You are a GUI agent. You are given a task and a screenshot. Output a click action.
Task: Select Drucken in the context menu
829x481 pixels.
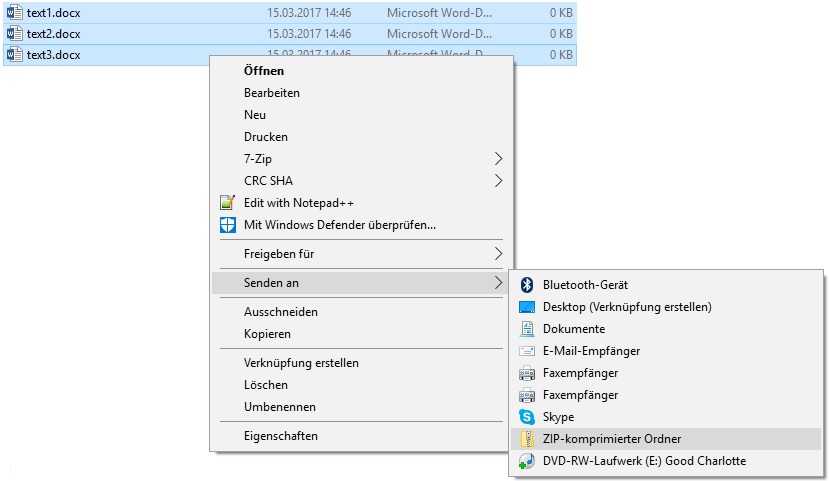click(266, 137)
